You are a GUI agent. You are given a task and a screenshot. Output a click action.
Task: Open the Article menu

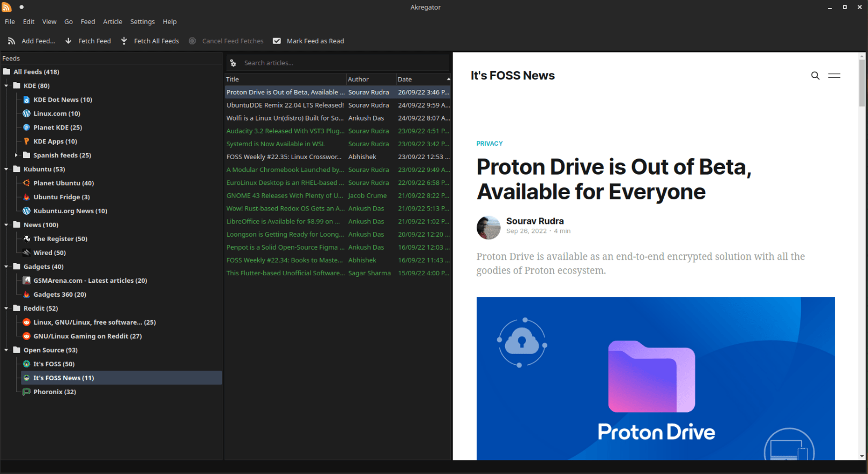pyautogui.click(x=113, y=22)
